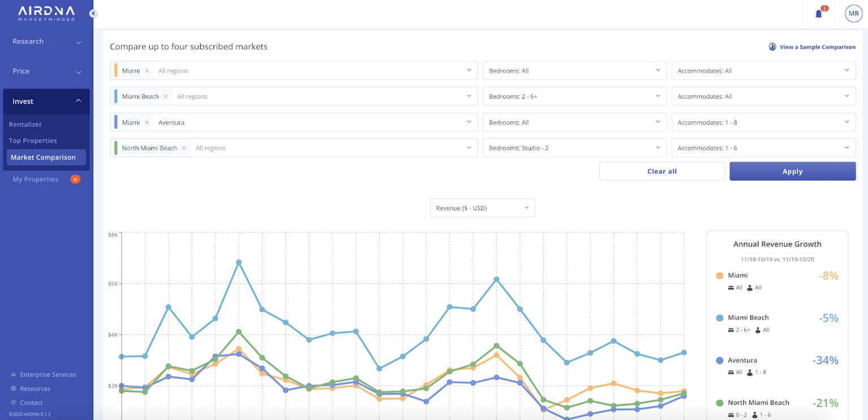Open View a Sample Comparison link
This screenshot has width=868, height=420.
tap(817, 47)
